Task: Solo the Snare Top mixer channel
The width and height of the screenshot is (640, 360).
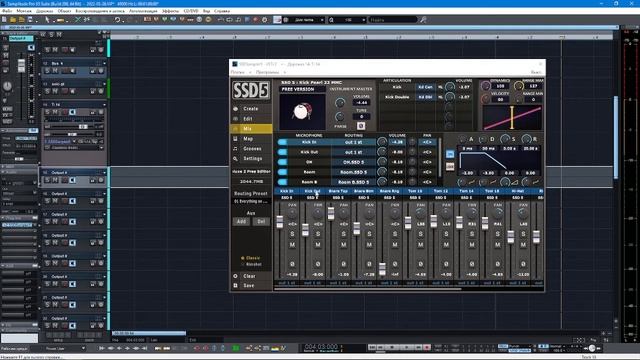Action: (x=344, y=234)
